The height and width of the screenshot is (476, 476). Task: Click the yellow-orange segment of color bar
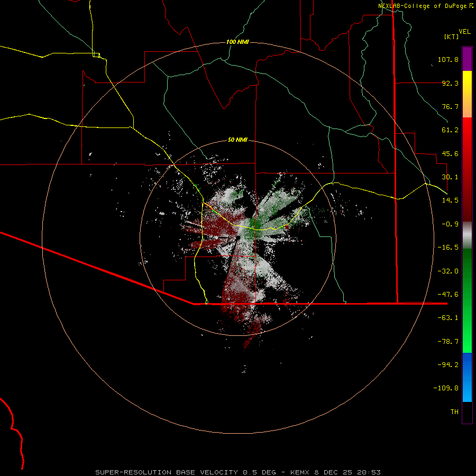pyautogui.click(x=467, y=94)
